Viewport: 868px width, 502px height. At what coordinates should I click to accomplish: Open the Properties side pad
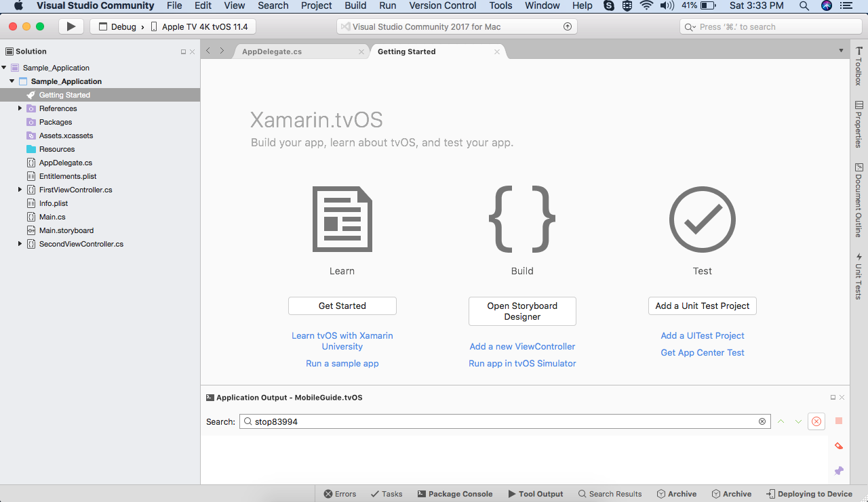point(859,124)
